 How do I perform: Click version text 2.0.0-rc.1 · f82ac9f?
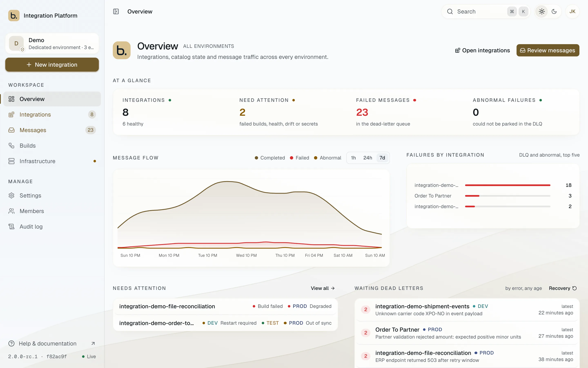pyautogui.click(x=37, y=357)
